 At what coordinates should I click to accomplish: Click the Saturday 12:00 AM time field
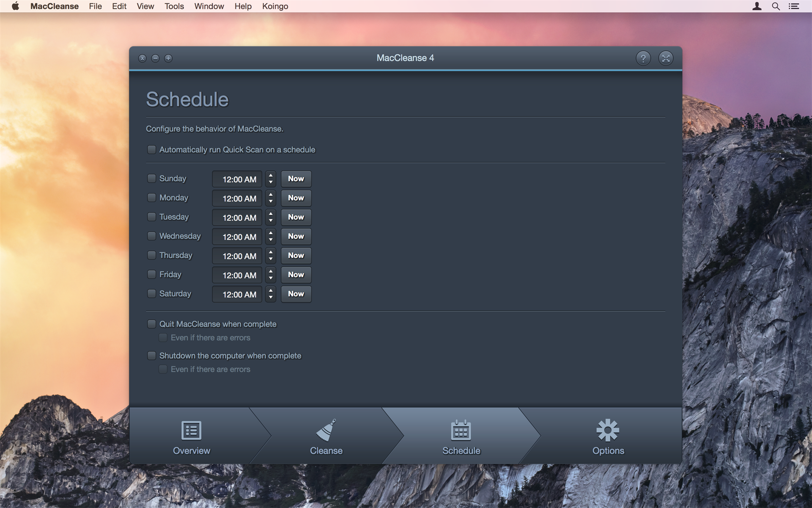pos(237,294)
